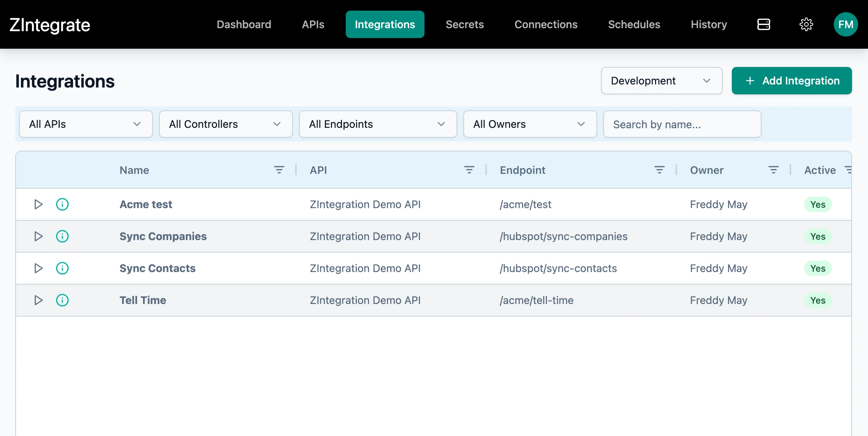The image size is (868, 436).
Task: Click the Search by name field
Action: pyautogui.click(x=682, y=124)
